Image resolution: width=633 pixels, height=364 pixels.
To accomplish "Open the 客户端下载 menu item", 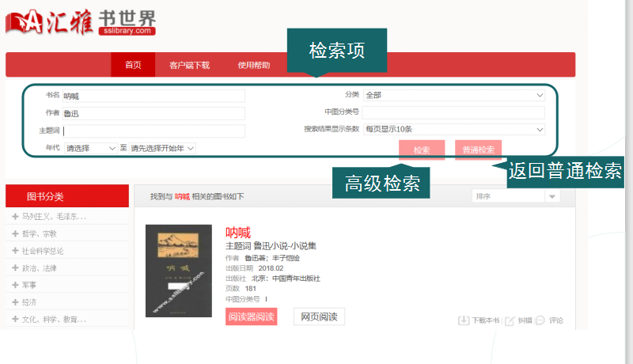I will (189, 65).
